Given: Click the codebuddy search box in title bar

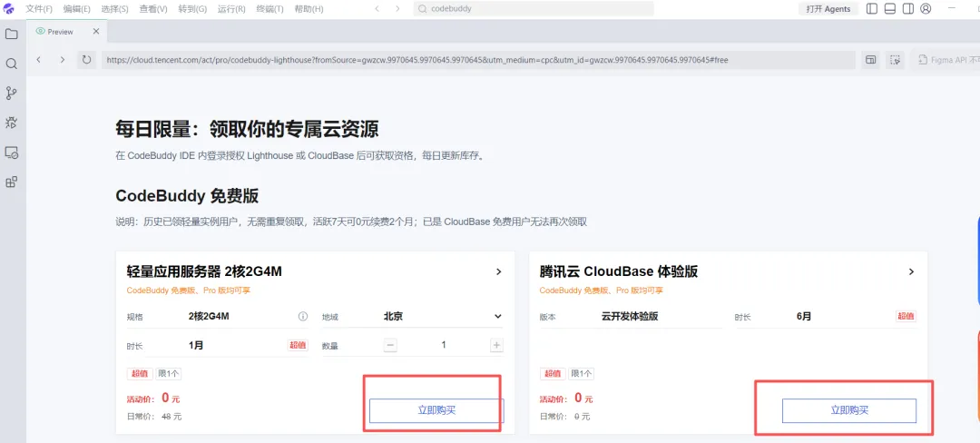Looking at the screenshot, I should [x=534, y=9].
